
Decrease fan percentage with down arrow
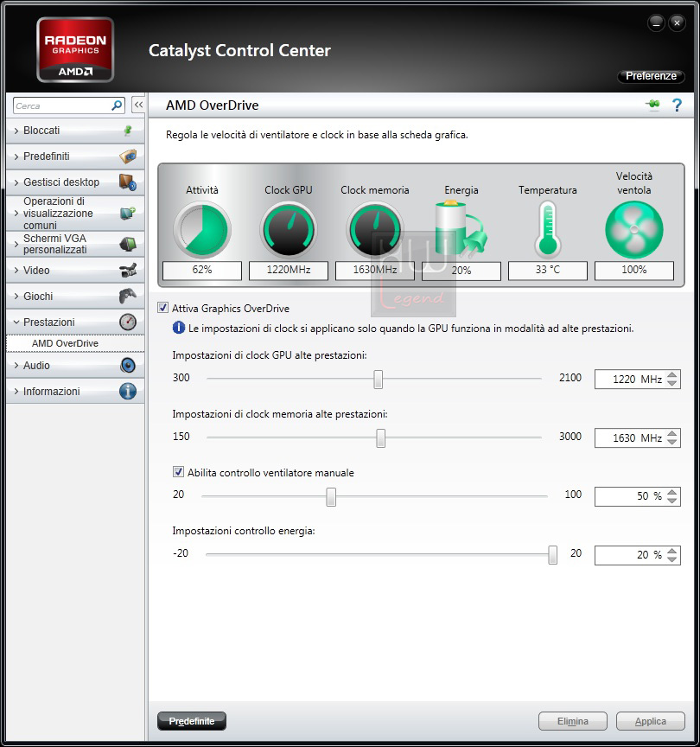[x=671, y=501]
